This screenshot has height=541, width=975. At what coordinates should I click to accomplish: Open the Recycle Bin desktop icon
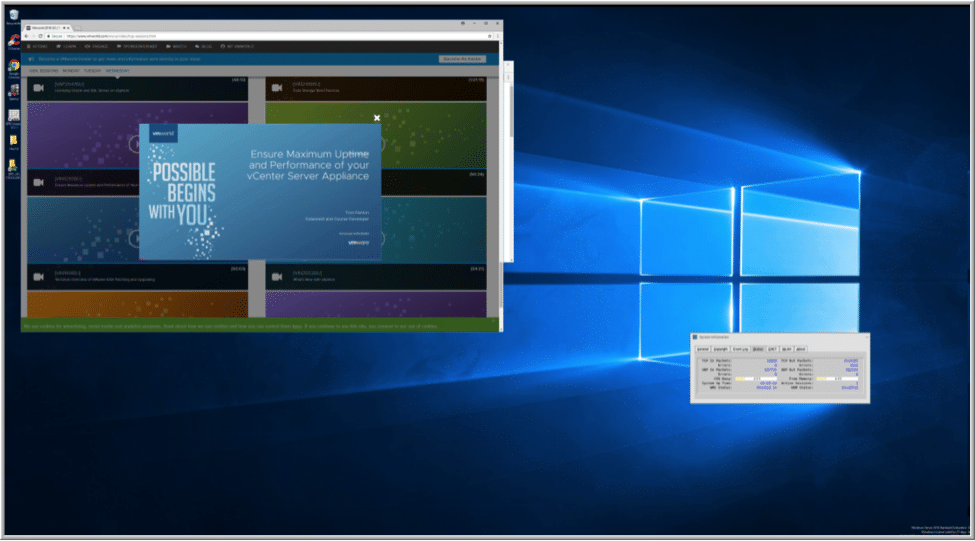(14, 17)
